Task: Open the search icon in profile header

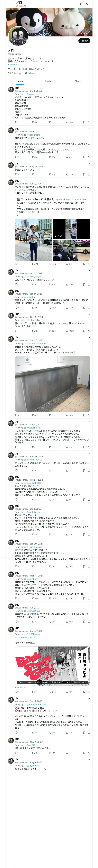Action: (88, 4)
